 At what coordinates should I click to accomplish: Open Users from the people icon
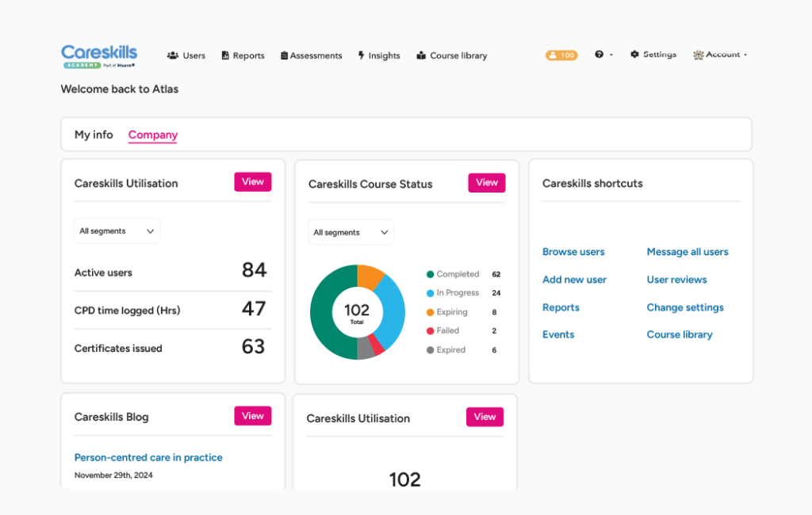click(x=172, y=55)
